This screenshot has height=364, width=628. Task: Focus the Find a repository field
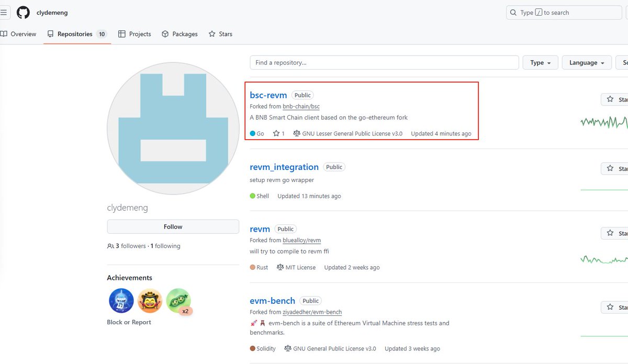click(384, 63)
